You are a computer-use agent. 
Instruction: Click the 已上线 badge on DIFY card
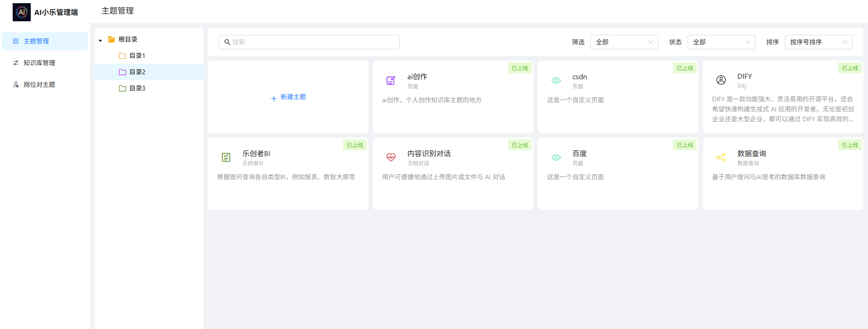(x=849, y=68)
